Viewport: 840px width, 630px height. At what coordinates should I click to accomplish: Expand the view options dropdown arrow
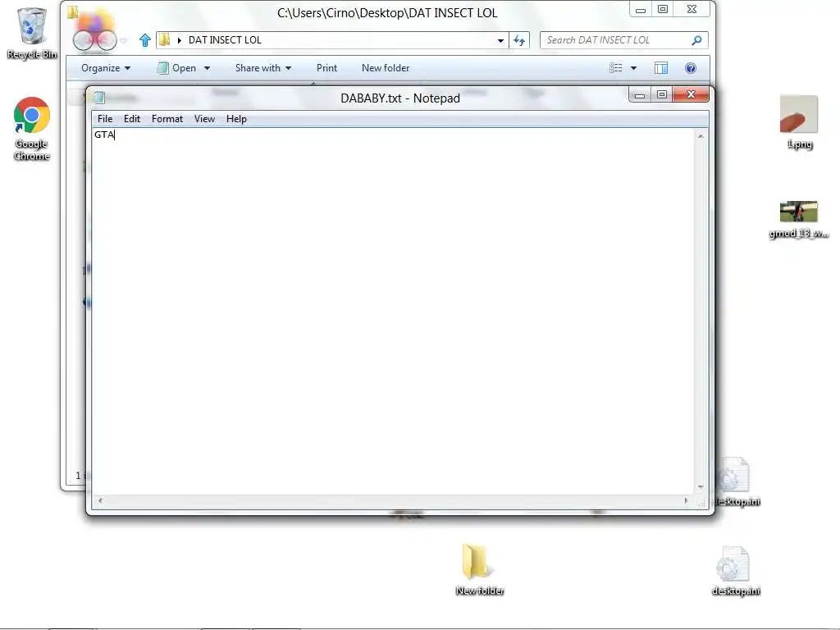pyautogui.click(x=634, y=68)
